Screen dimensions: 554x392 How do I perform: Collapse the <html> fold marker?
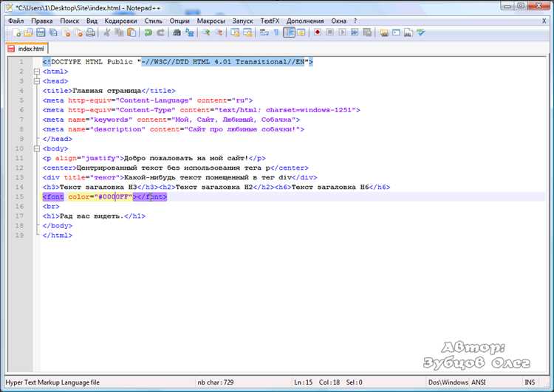(x=35, y=72)
